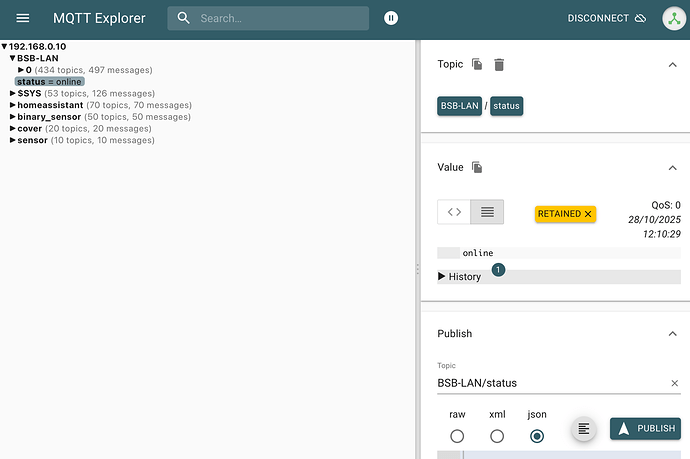Expand the homeassistant topic tree

12,105
